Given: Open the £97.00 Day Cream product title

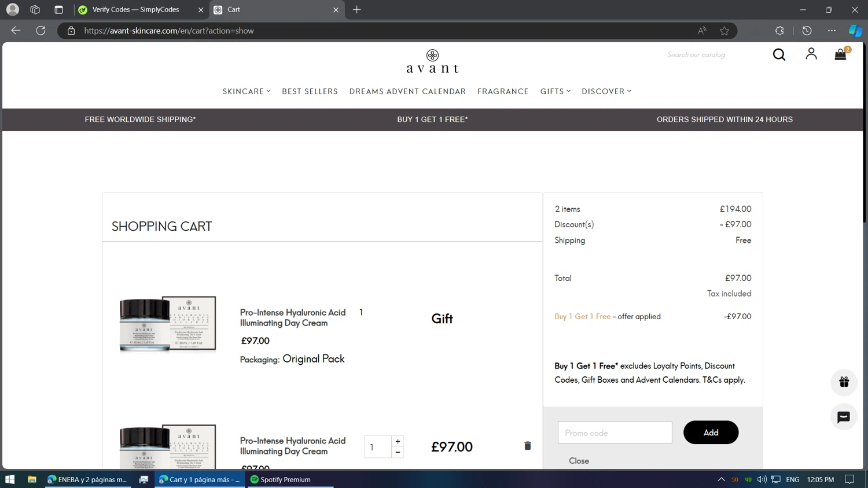Looking at the screenshot, I should tap(292, 446).
